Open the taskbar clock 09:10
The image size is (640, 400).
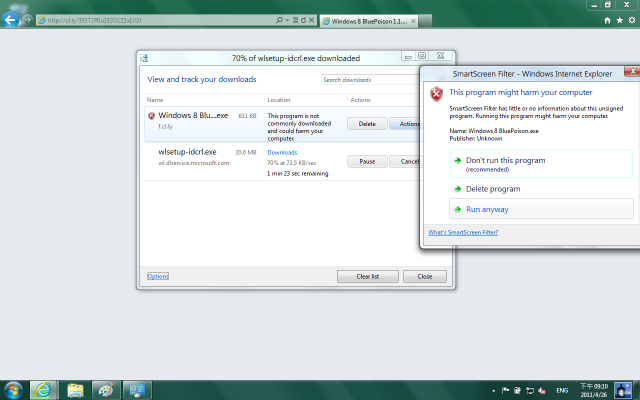(x=594, y=390)
